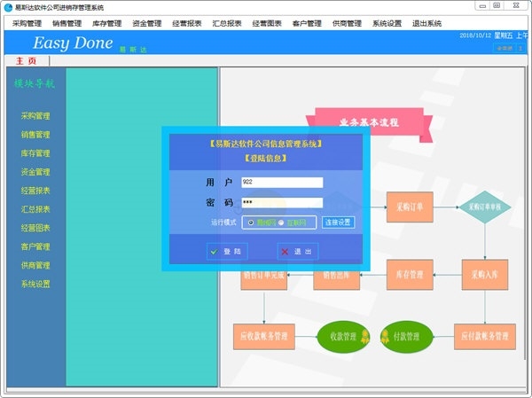
Task: Open the 采购管理 menu in menu bar
Action: [27, 23]
